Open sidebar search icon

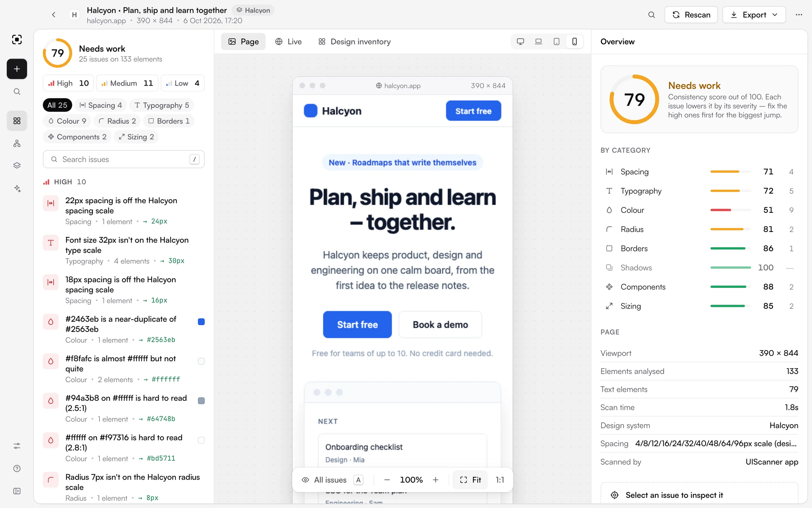(x=17, y=91)
